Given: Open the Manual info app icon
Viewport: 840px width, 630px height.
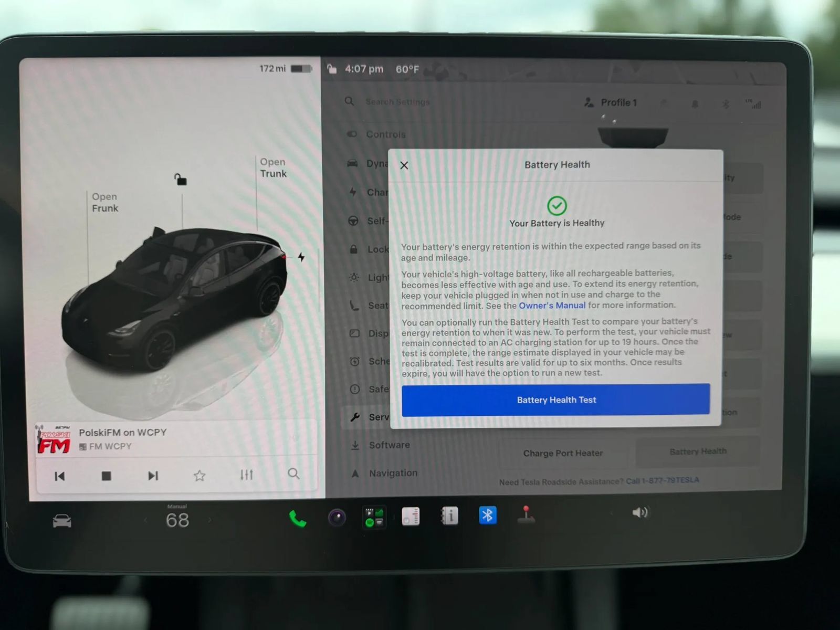Looking at the screenshot, I should point(449,516).
